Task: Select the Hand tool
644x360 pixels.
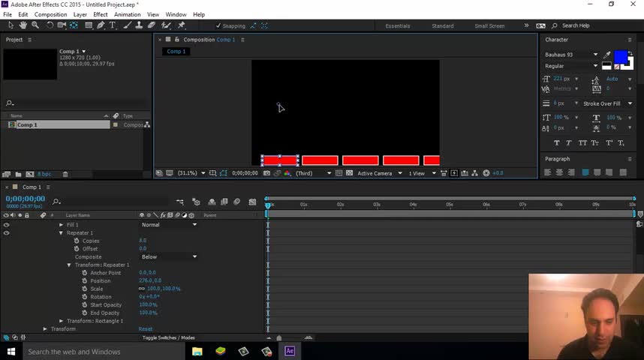Action: [23, 25]
